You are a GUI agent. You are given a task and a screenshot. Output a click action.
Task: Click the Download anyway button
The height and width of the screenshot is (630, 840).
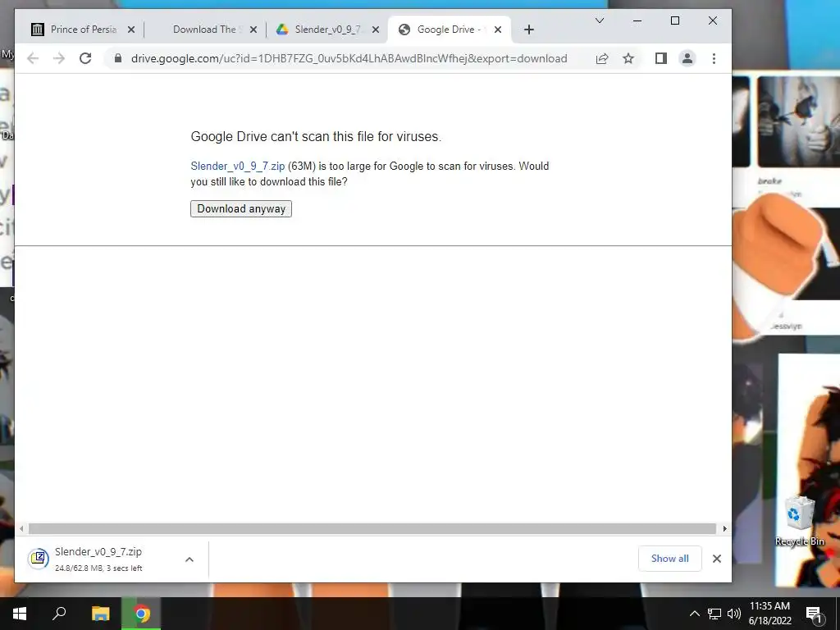pyautogui.click(x=241, y=209)
